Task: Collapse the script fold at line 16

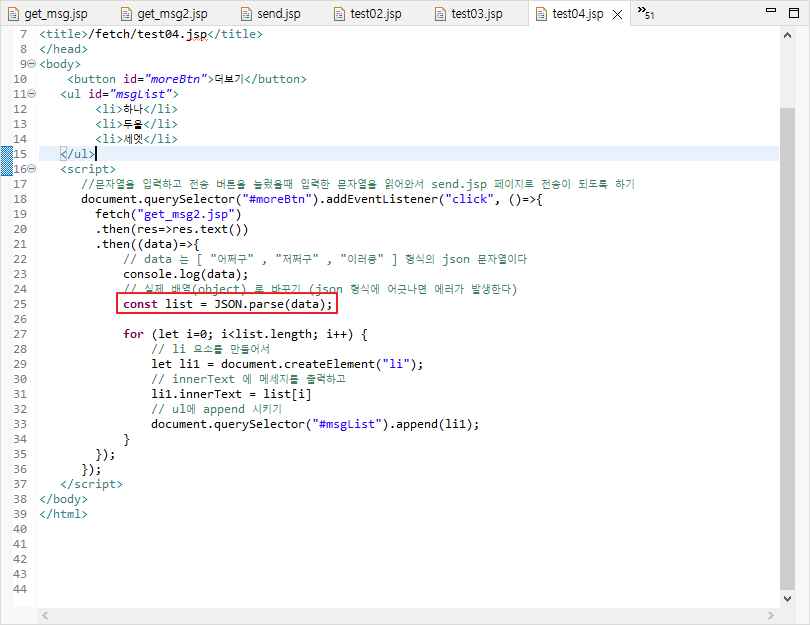Action: [32, 168]
